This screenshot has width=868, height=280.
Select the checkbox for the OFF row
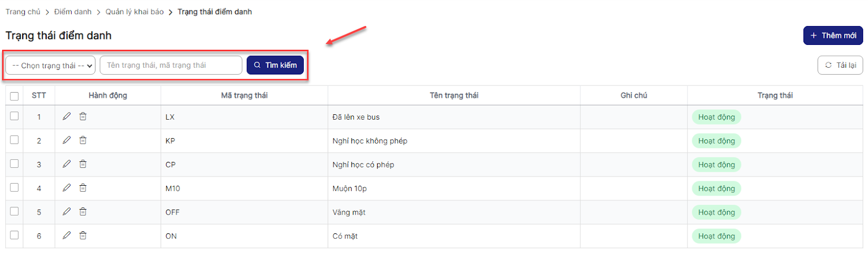[15, 211]
